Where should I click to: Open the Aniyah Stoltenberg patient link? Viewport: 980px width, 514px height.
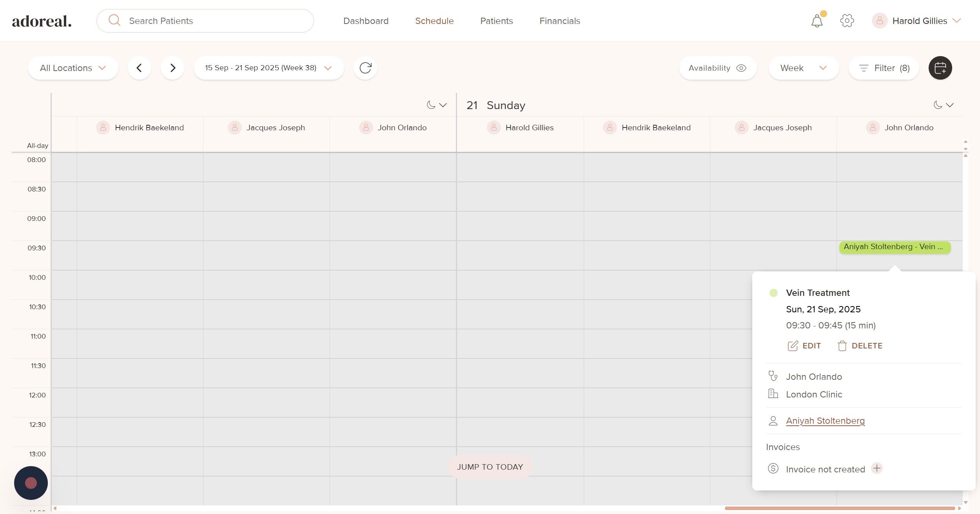coord(825,421)
